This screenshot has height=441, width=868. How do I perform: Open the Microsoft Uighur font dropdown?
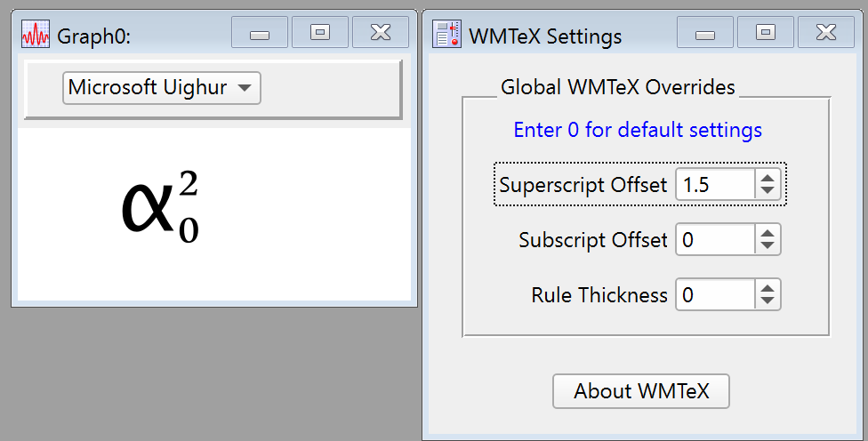(161, 88)
